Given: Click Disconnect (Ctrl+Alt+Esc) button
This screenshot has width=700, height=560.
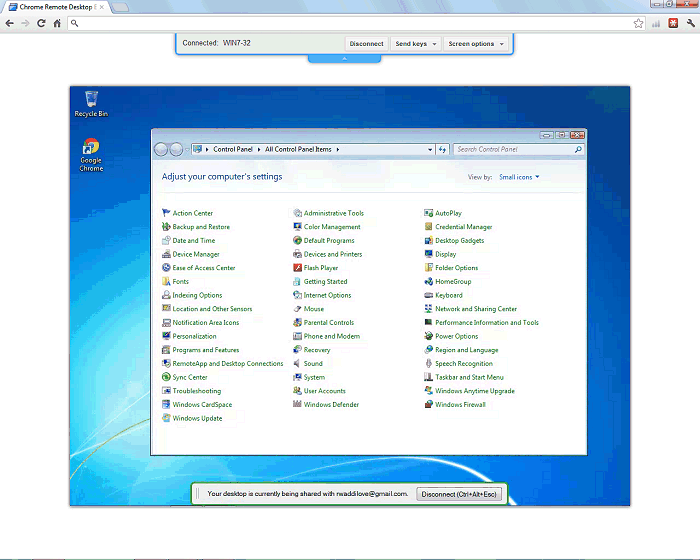Looking at the screenshot, I should click(x=459, y=494).
